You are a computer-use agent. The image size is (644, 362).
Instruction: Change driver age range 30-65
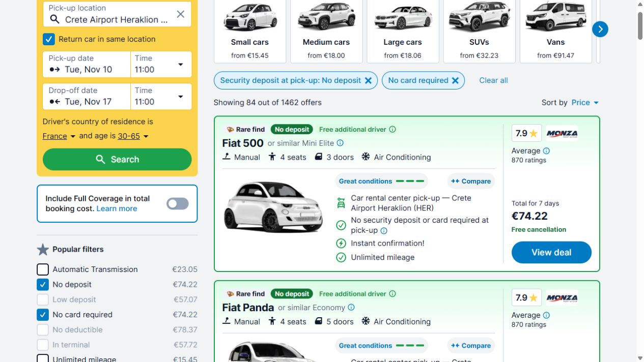[133, 136]
